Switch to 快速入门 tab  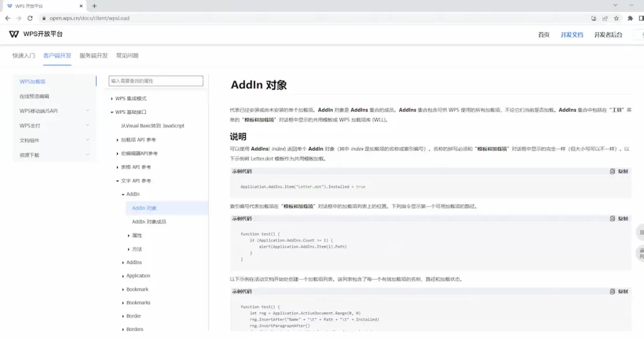[x=23, y=55]
